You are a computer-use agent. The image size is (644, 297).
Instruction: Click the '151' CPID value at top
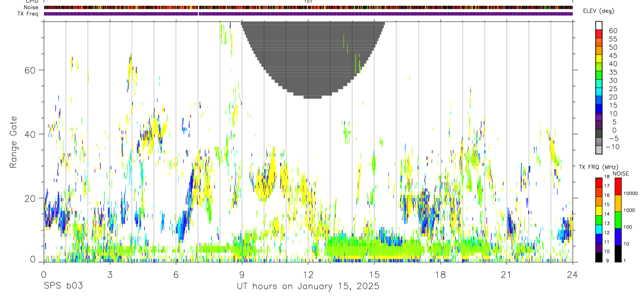coord(308,2)
